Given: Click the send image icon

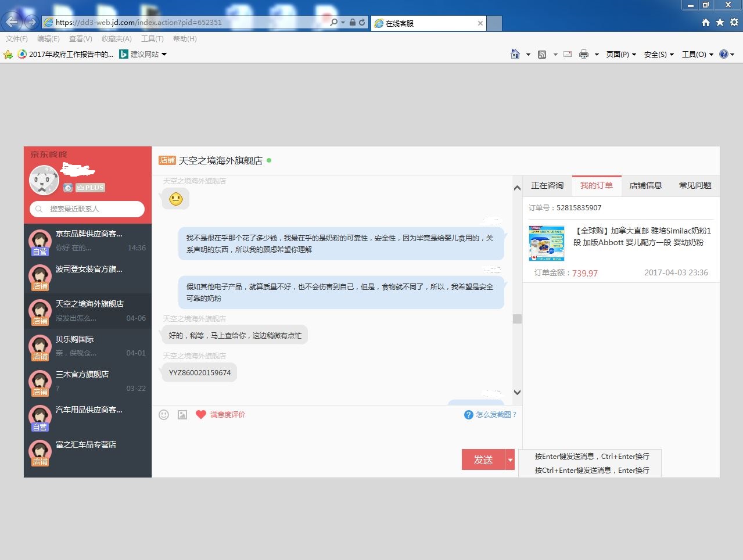Looking at the screenshot, I should pyautogui.click(x=182, y=414).
